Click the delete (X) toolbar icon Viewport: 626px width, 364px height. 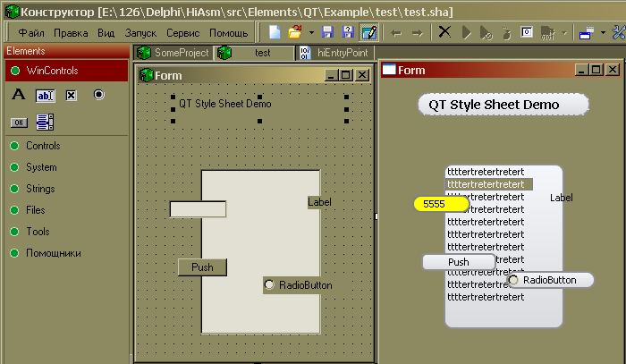tap(444, 33)
